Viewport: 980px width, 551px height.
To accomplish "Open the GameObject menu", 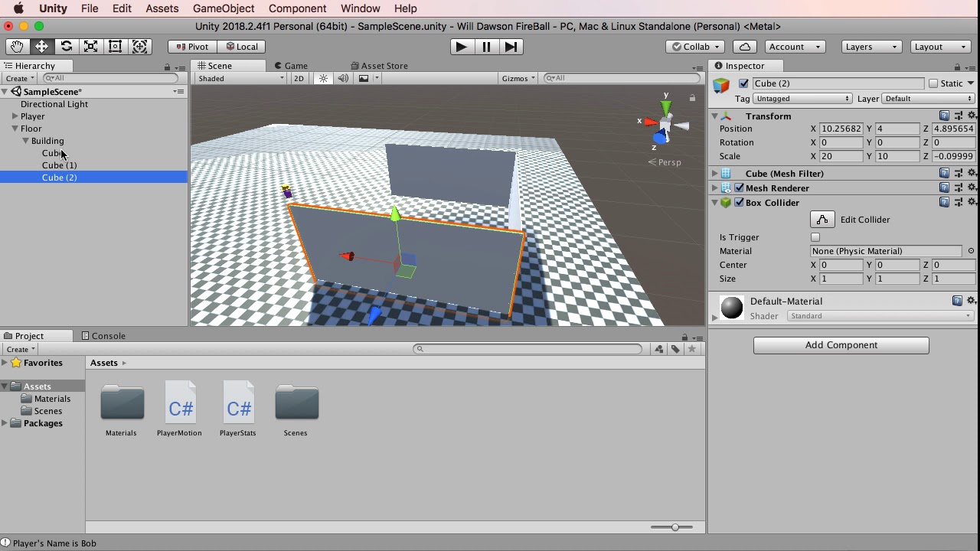I will 224,8.
